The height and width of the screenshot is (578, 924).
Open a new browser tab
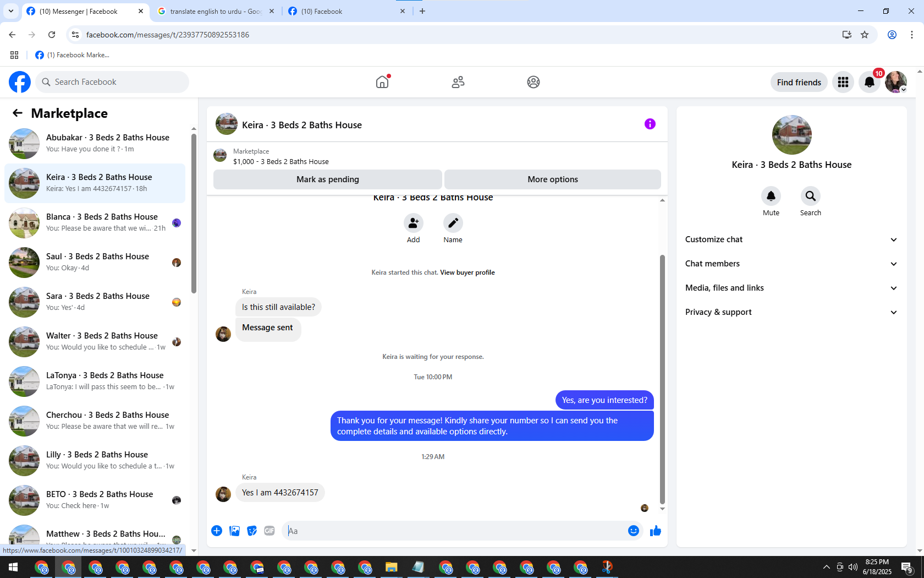pos(422,11)
